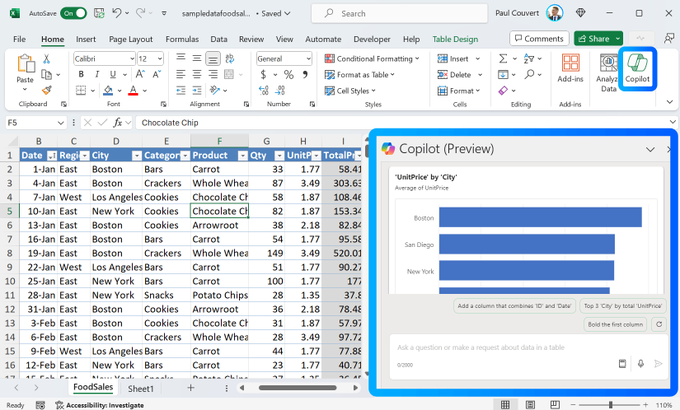Open the File menu
Viewport: 680px width, 410px height.
click(x=19, y=39)
